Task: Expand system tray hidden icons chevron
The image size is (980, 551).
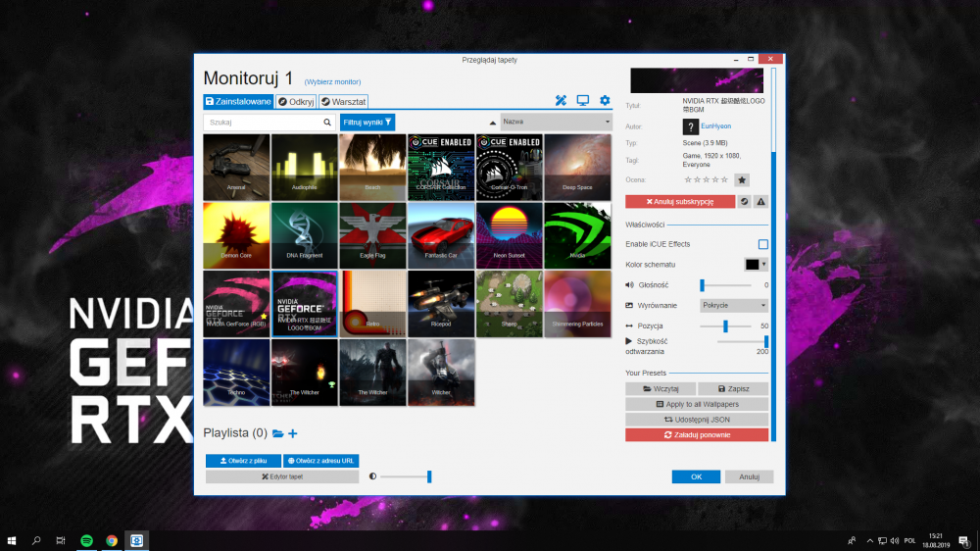Action: (869, 541)
